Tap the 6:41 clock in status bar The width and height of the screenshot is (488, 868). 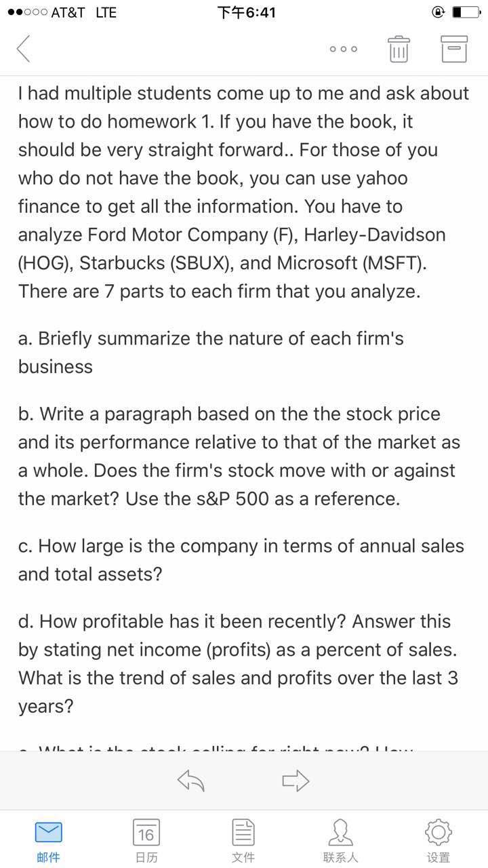click(x=246, y=12)
